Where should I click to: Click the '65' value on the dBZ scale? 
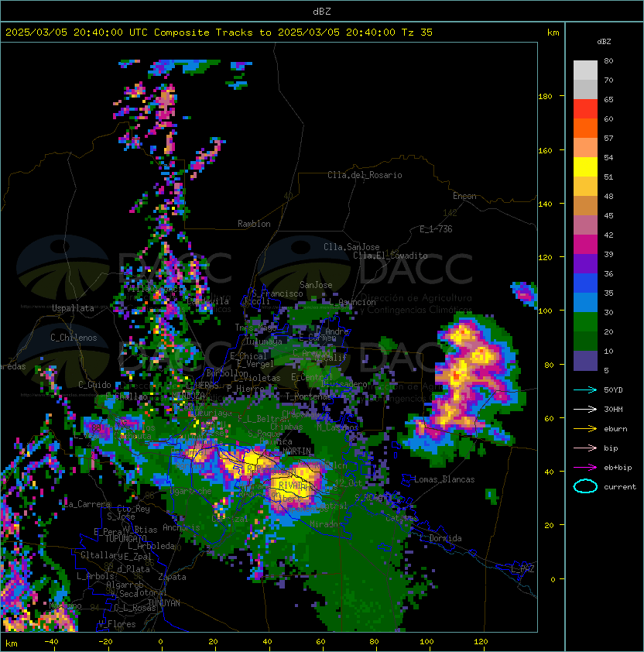(608, 100)
